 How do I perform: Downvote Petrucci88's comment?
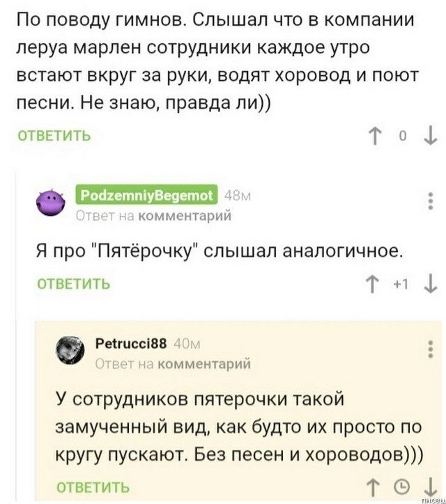(x=426, y=486)
